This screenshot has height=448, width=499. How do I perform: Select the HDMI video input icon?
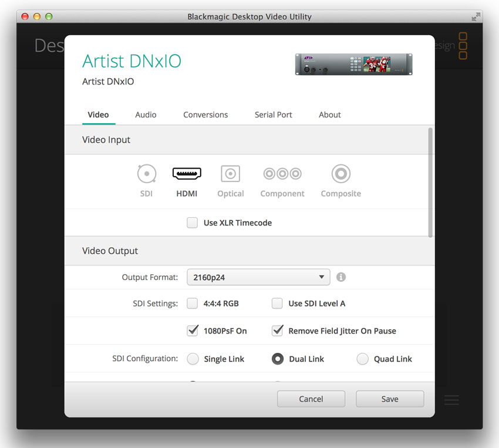coord(187,174)
